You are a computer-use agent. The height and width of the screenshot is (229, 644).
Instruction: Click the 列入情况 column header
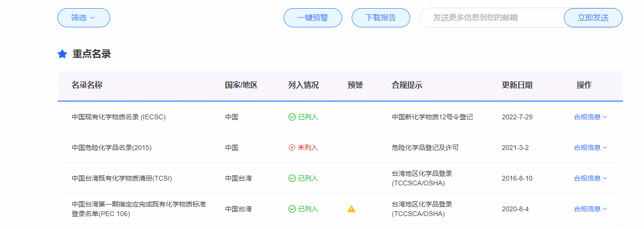303,85
